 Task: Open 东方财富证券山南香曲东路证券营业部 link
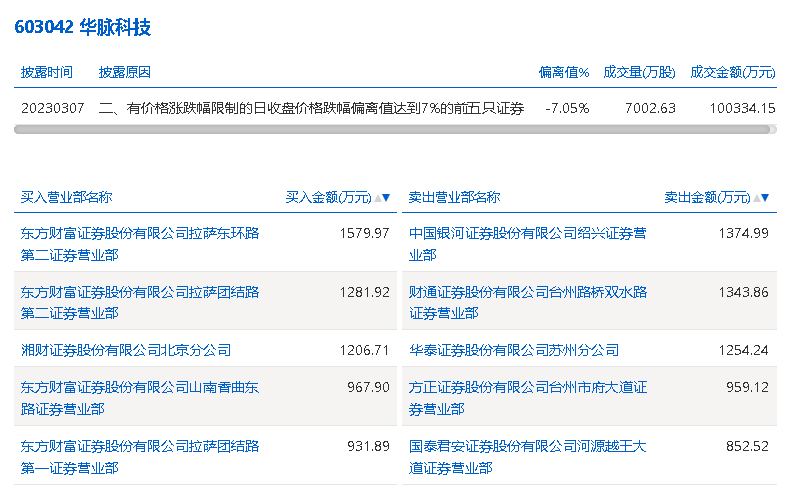(140, 398)
